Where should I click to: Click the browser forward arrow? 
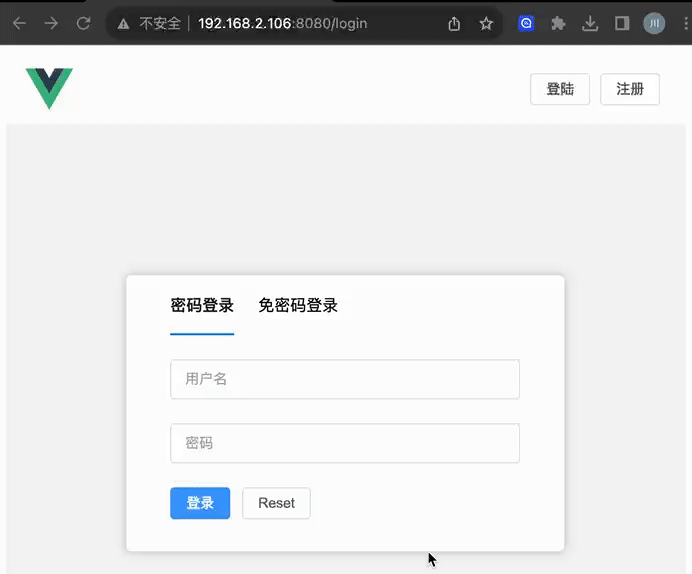point(51,23)
